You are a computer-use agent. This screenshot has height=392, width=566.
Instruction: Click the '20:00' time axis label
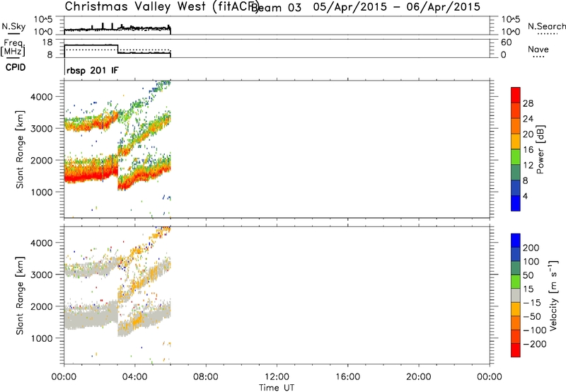pyautogui.click(x=419, y=377)
